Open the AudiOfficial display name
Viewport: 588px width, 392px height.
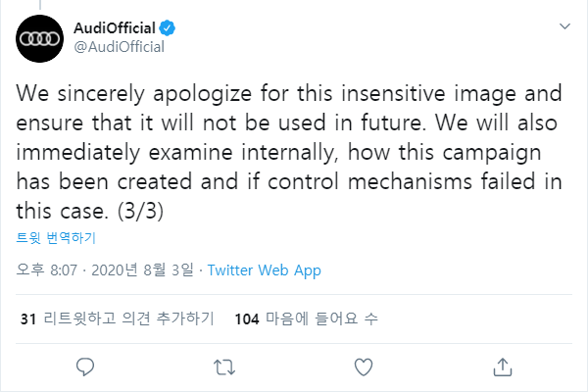[115, 28]
